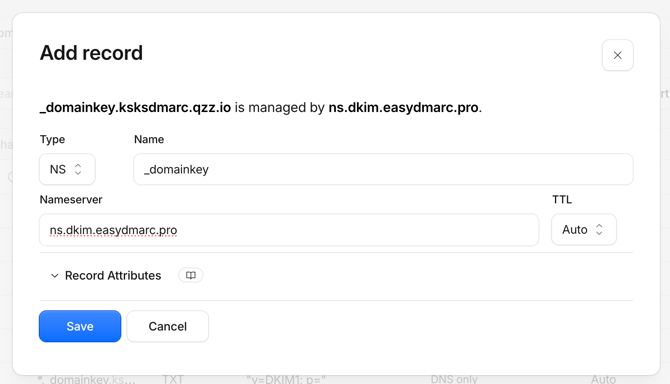Click the TTL label
Viewport: 670px width, 384px height.
[562, 199]
